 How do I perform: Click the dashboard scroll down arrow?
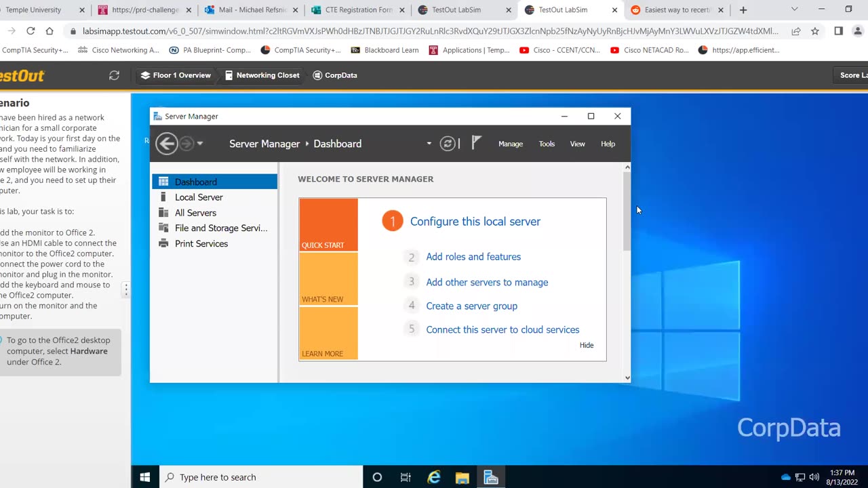[x=627, y=378]
